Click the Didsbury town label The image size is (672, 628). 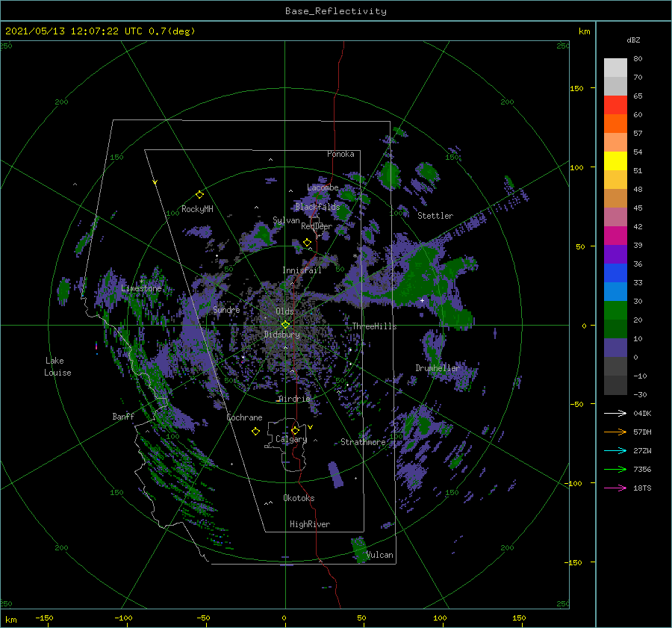coord(282,335)
